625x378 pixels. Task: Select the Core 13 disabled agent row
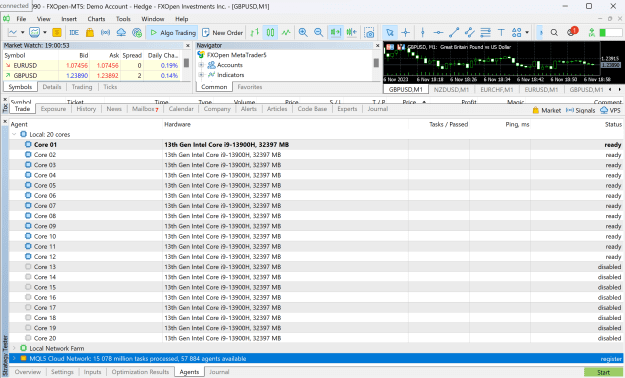(315, 267)
